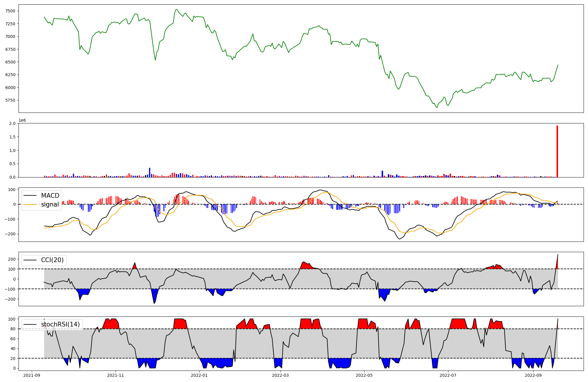Click the tall red volume spike bar
The width and height of the screenshot is (588, 382).
point(557,151)
